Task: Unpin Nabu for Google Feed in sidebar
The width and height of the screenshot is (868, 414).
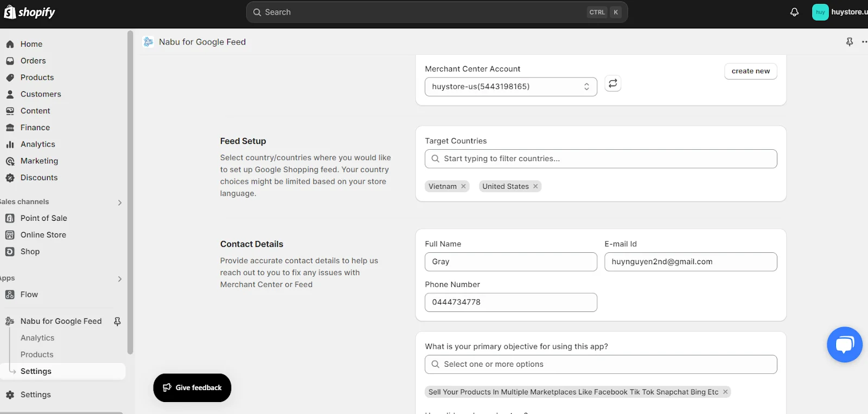Action: (117, 321)
